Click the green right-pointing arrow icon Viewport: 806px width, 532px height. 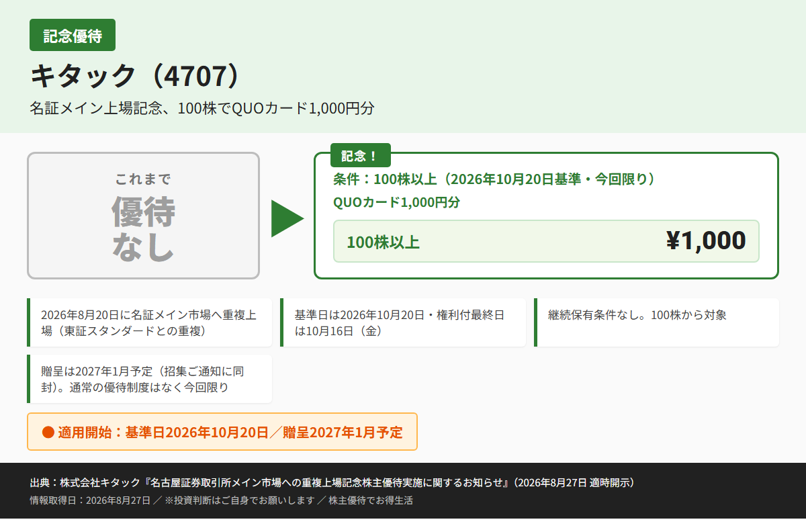click(287, 218)
